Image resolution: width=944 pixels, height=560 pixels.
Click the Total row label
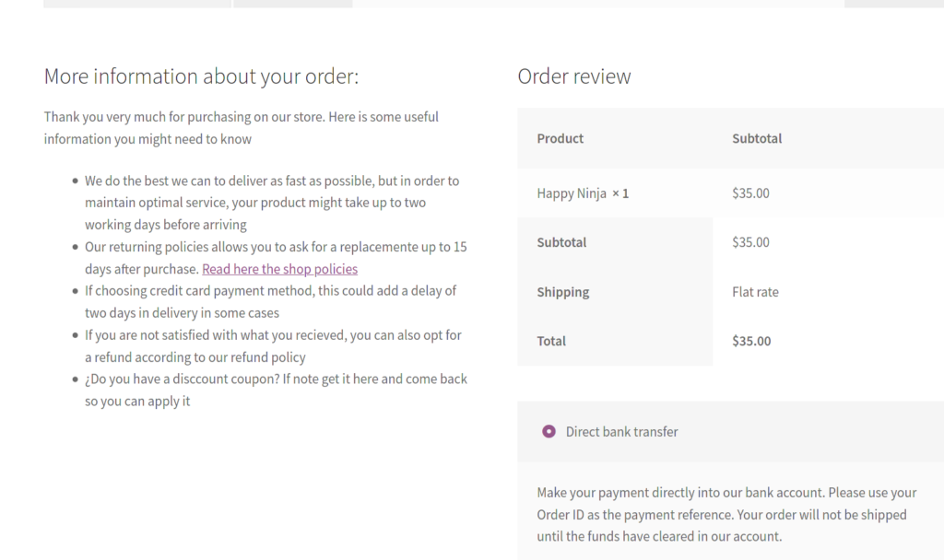point(551,341)
